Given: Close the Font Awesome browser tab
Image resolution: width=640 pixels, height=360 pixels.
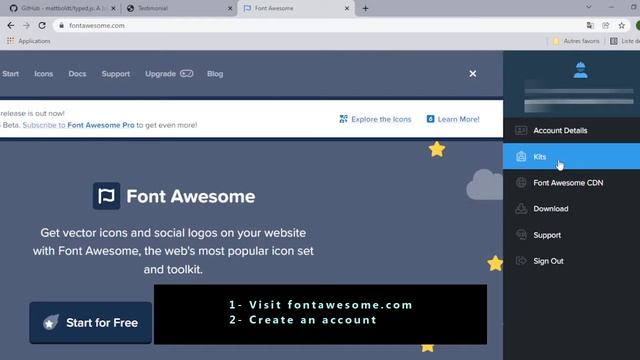Looking at the screenshot, I should [347, 8].
